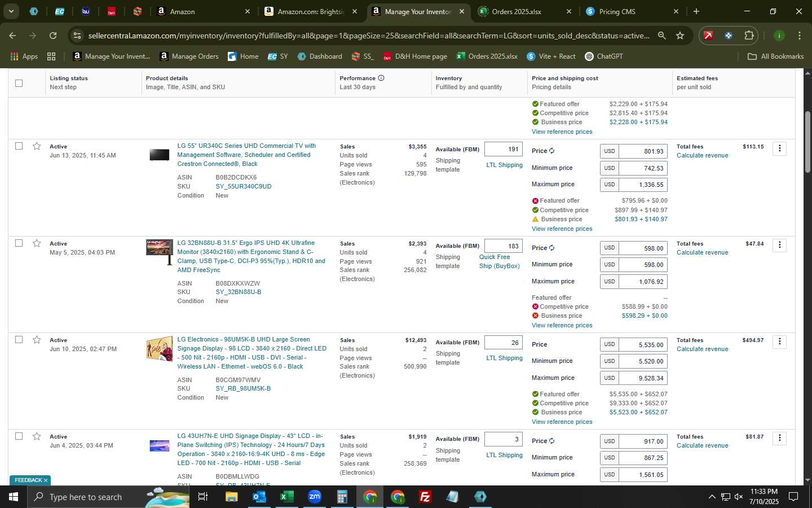This screenshot has width=812, height=508.
Task: Edit price field showing 5,535.00
Action: coord(643,344)
